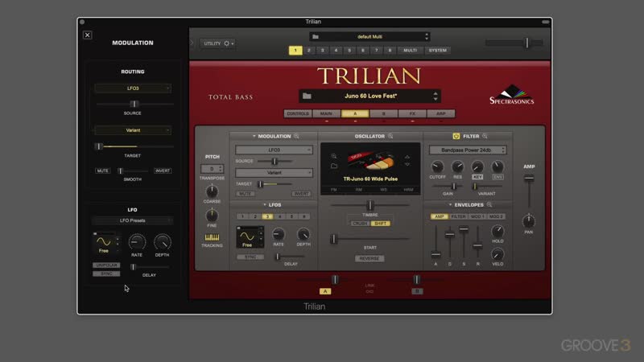Switch to the FX tab
This screenshot has height=362, width=644.
[x=412, y=114]
